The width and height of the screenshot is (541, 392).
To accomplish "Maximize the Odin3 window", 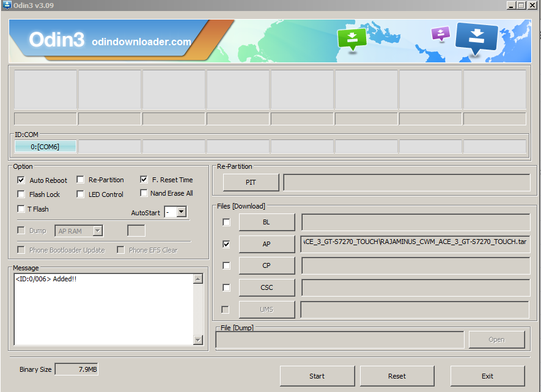I will [x=521, y=5].
